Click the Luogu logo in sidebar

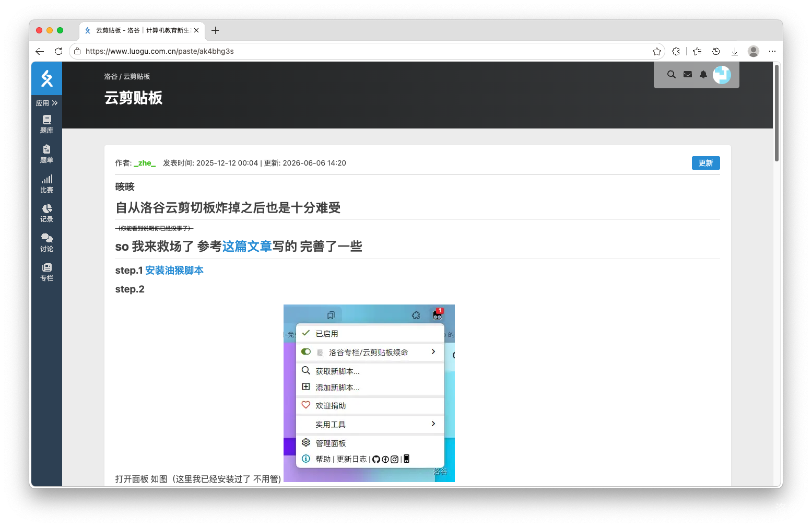pos(47,78)
